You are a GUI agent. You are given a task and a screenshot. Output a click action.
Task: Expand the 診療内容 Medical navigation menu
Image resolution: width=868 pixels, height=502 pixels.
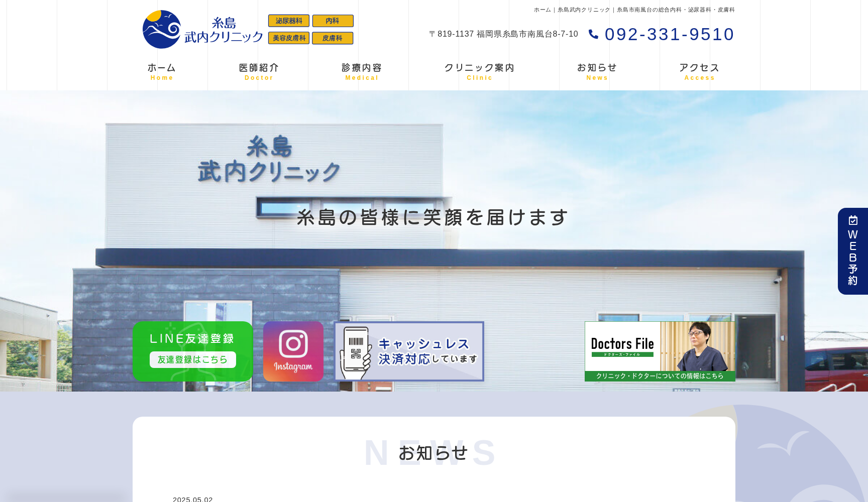(362, 70)
